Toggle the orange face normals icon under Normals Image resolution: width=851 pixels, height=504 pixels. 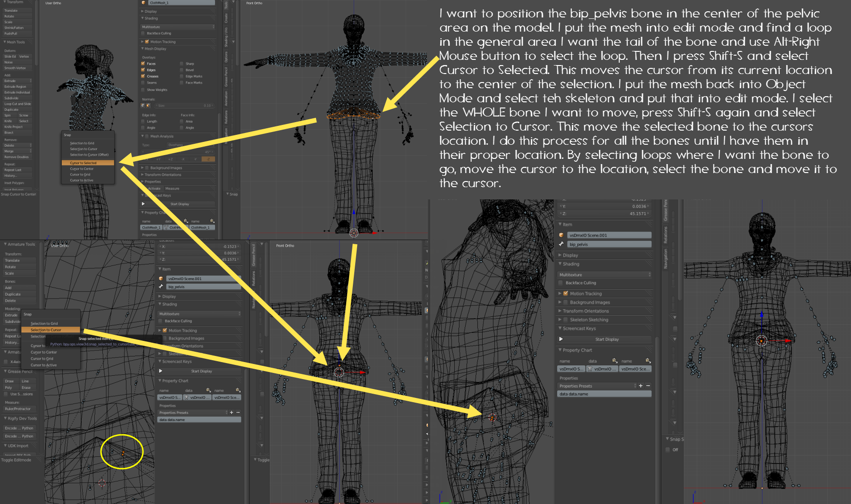click(148, 106)
